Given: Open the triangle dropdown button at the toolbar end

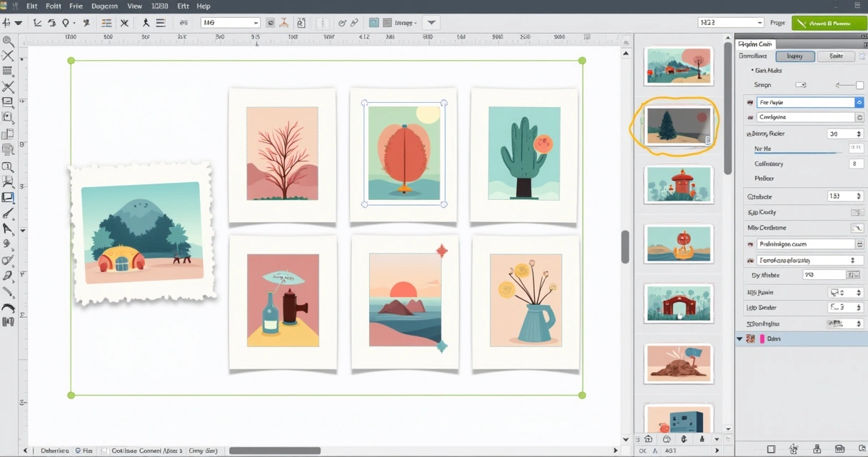Looking at the screenshot, I should [x=430, y=23].
